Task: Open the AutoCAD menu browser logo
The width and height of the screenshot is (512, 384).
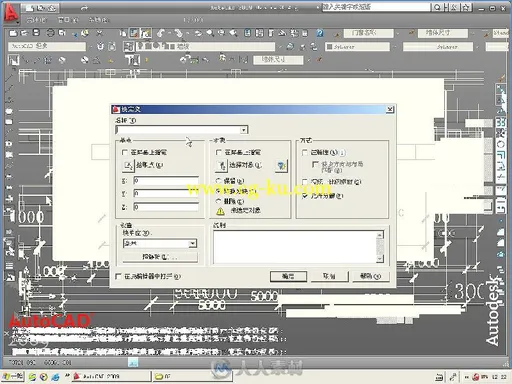Action: click(x=11, y=13)
